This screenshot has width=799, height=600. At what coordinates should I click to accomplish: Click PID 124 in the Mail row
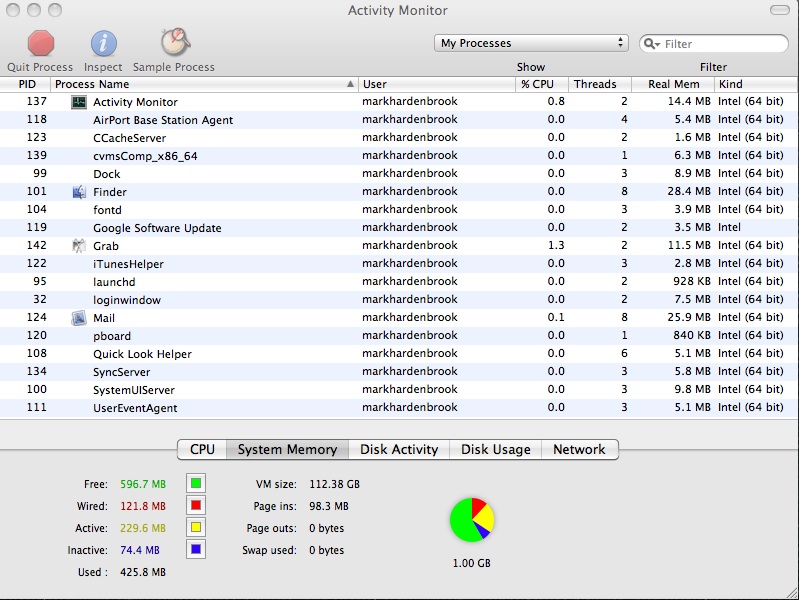point(37,318)
